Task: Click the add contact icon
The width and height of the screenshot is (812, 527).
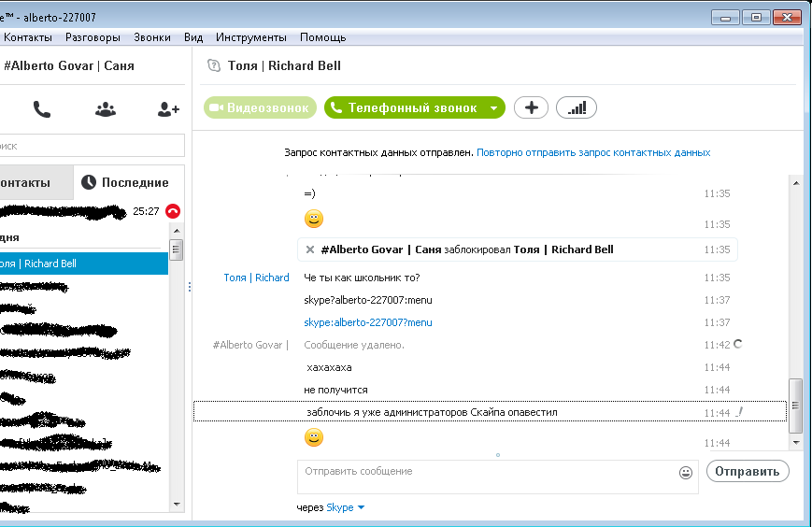Action: tap(168, 109)
